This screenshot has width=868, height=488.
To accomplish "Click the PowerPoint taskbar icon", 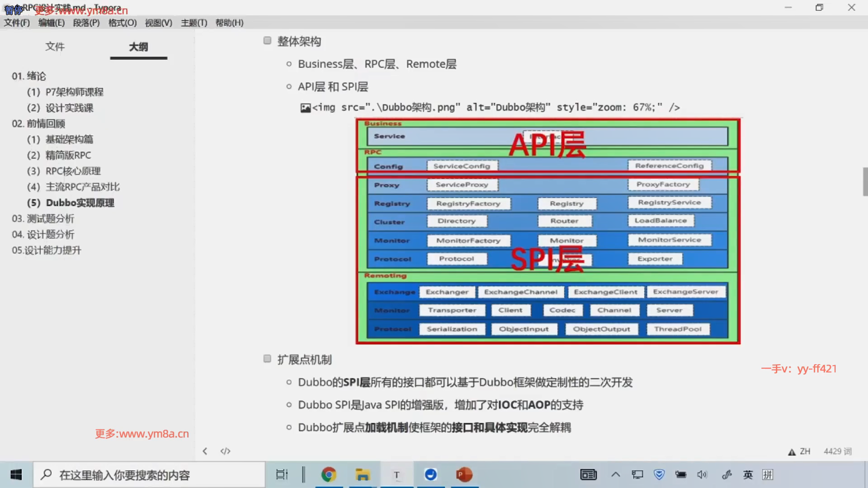I will [x=464, y=474].
